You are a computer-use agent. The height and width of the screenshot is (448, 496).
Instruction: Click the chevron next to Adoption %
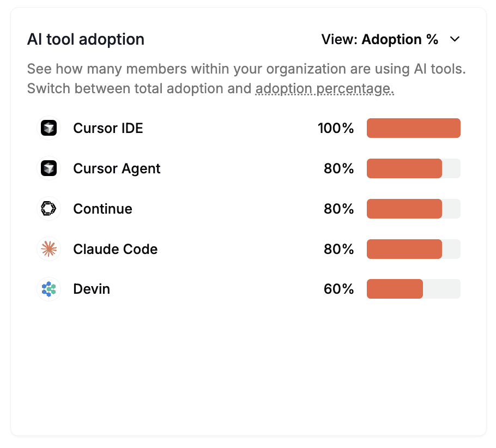click(x=455, y=39)
